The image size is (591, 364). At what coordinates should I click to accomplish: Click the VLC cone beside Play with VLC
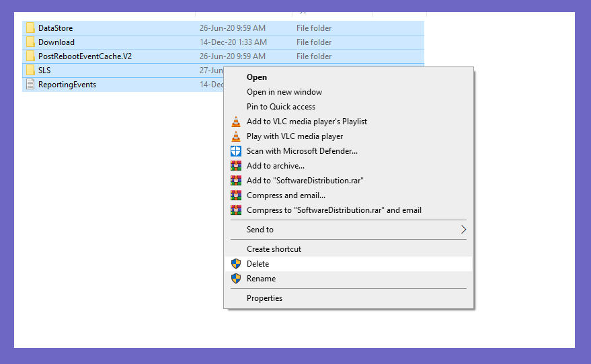point(236,136)
